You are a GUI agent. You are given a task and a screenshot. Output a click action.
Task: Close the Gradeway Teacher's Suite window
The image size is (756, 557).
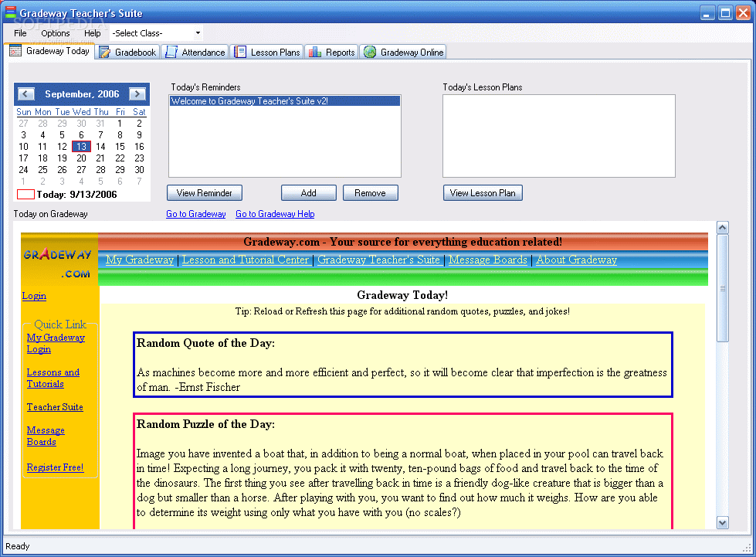click(743, 13)
